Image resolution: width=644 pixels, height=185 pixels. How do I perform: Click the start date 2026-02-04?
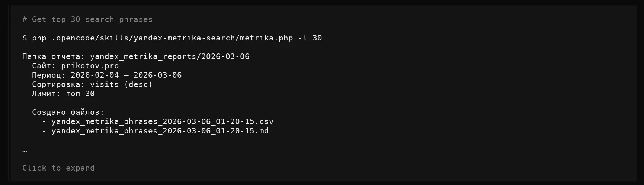point(95,75)
